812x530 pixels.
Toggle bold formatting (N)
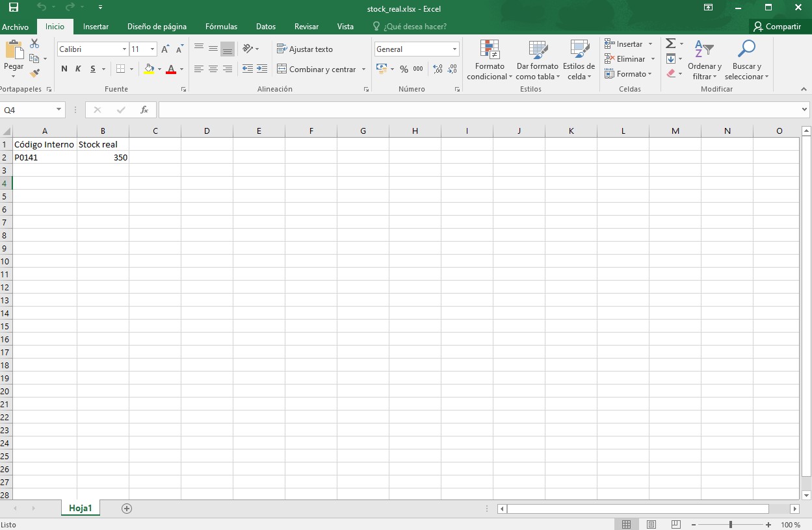pos(64,69)
